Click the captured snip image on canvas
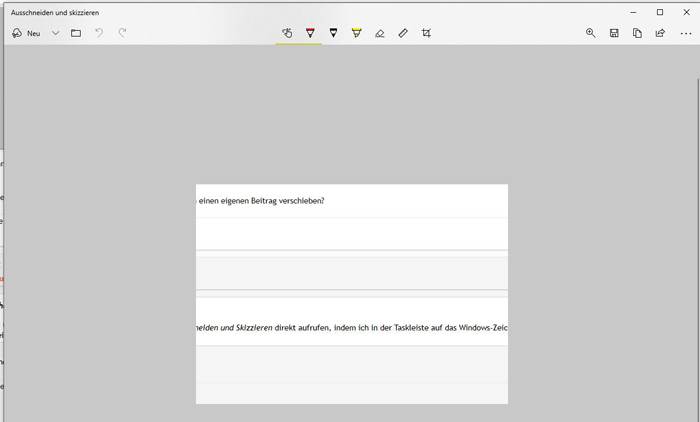Image resolution: width=700 pixels, height=422 pixels. (352, 294)
